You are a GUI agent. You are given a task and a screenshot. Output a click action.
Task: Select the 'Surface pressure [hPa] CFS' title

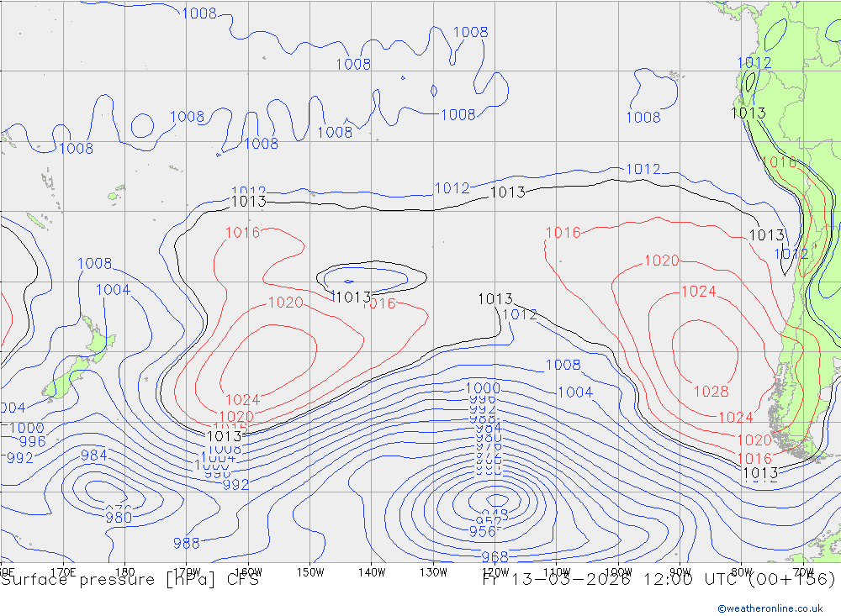[130, 580]
